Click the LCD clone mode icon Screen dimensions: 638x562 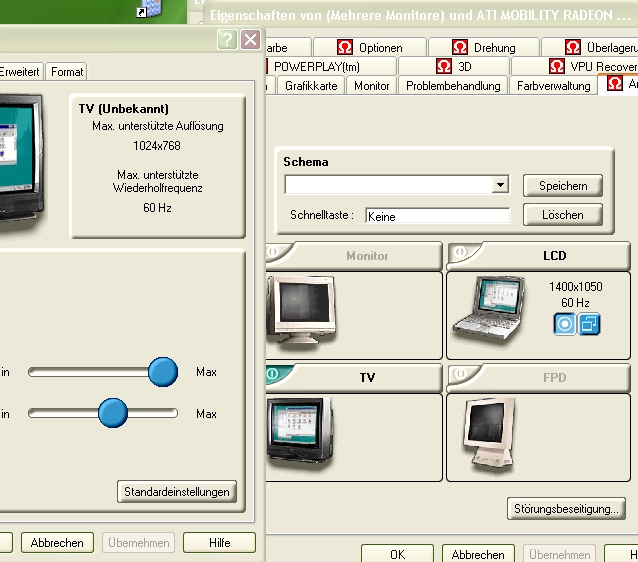589,324
